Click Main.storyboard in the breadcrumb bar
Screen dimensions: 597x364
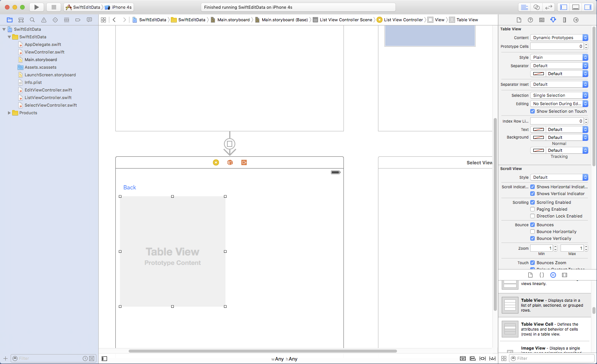[233, 20]
